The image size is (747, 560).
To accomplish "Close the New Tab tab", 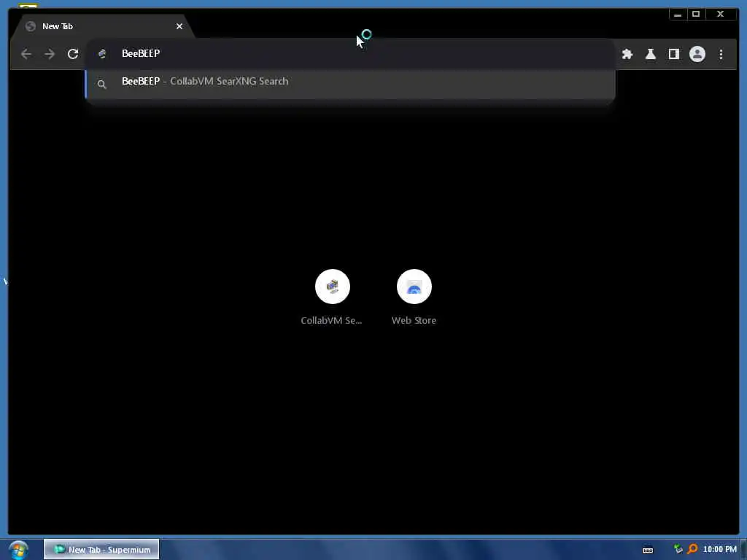I will 179,26.
